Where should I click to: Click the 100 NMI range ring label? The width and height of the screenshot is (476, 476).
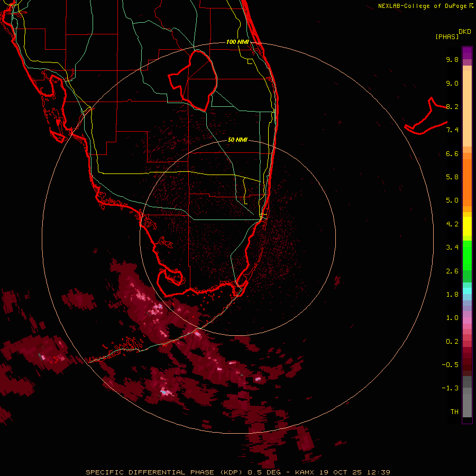237,42
